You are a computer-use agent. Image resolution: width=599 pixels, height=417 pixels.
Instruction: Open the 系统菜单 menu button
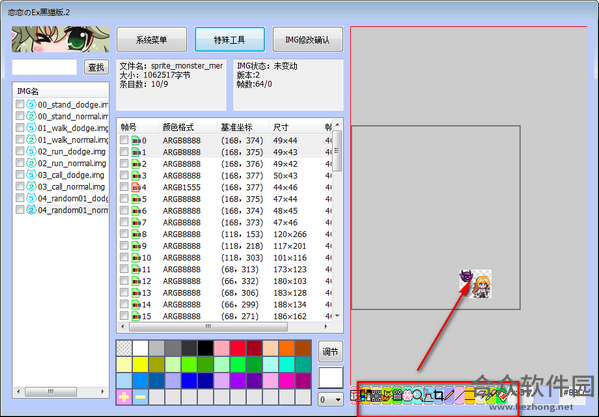[152, 39]
